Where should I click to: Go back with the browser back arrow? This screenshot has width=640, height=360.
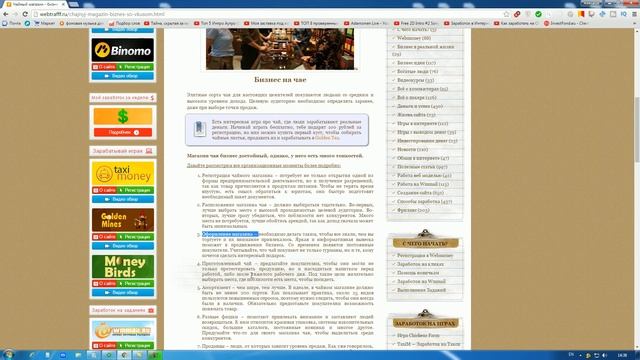[6, 14]
